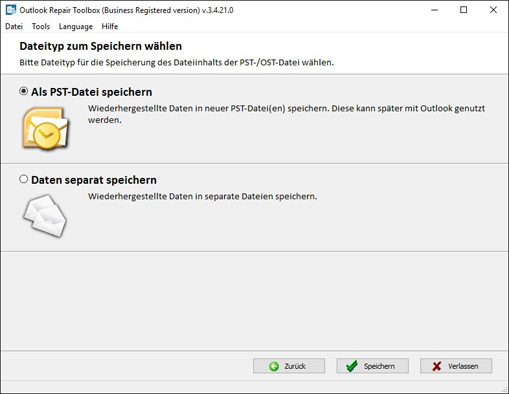Open the Tools menu

click(x=41, y=26)
